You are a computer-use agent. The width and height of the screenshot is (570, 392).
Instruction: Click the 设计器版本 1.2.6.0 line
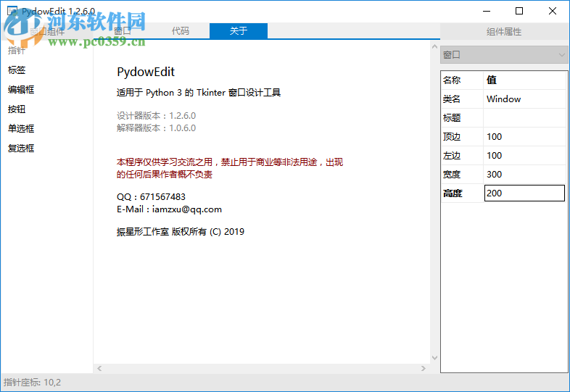[157, 115]
